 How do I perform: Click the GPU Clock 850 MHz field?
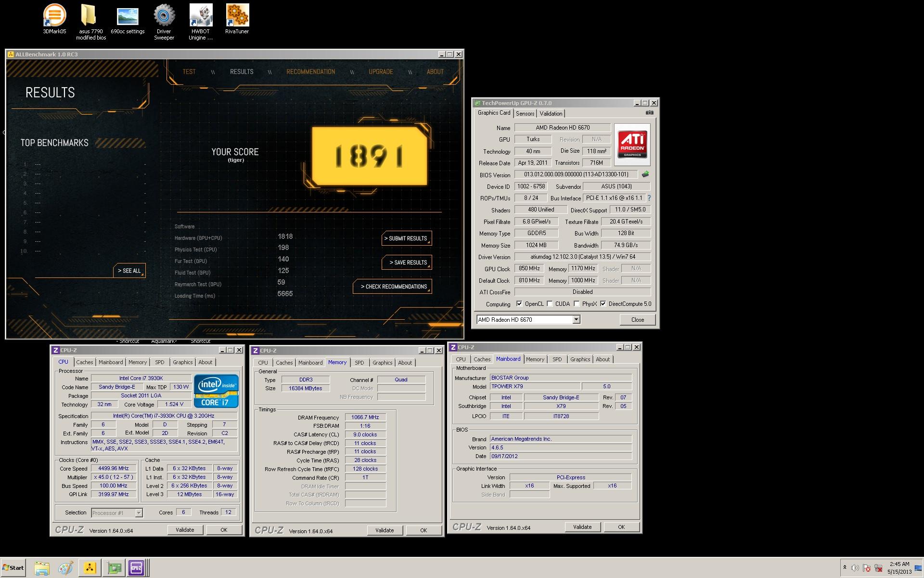pyautogui.click(x=529, y=268)
